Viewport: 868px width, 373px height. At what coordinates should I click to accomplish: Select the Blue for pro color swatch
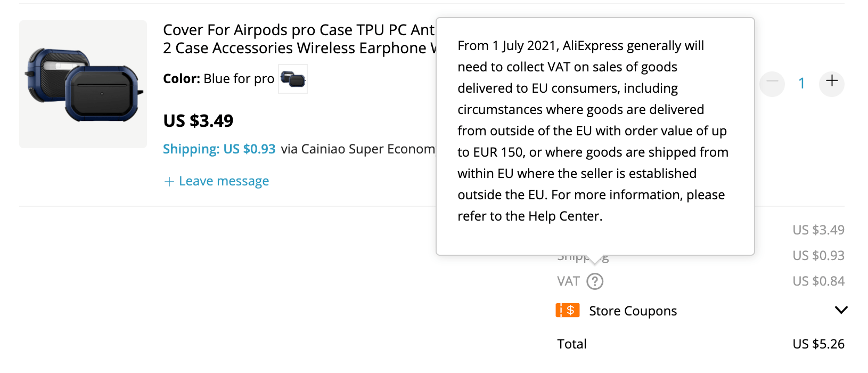click(293, 79)
